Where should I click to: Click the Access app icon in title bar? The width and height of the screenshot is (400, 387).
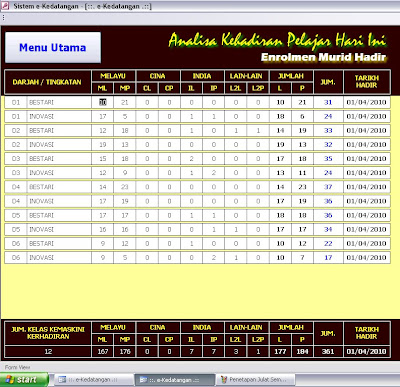(x=5, y=6)
